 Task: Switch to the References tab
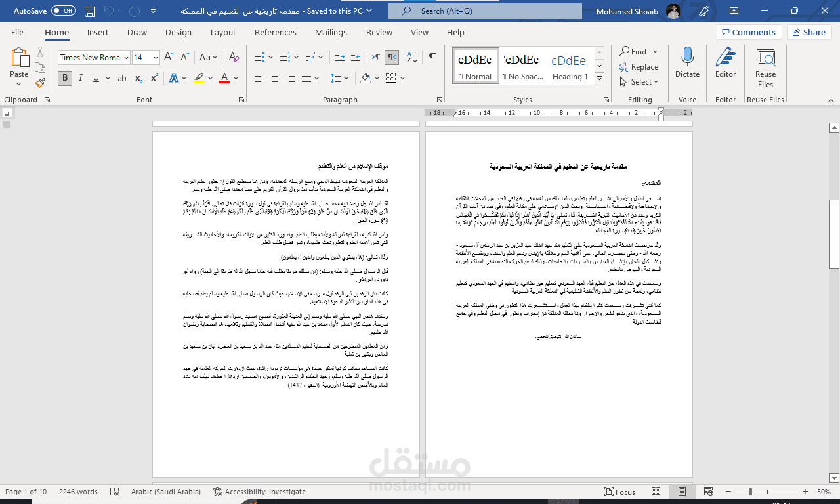tap(276, 32)
